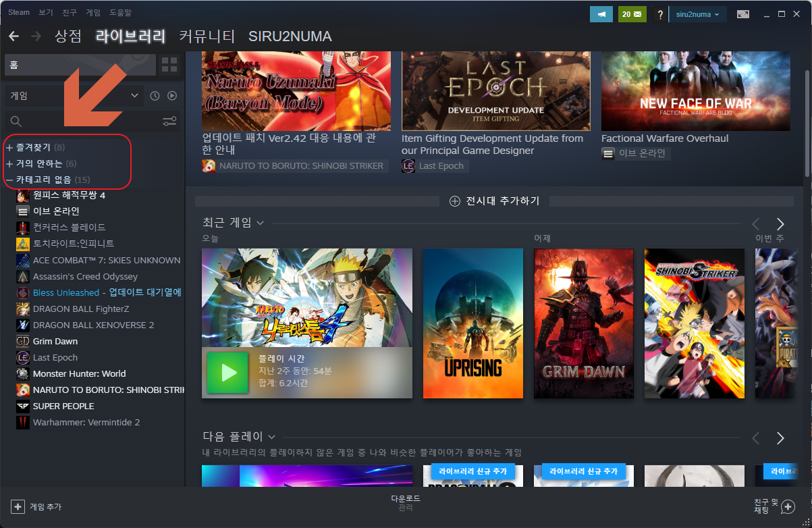Open the 다음 플레이 shelf dropdown
The height and width of the screenshot is (528, 812).
pyautogui.click(x=239, y=437)
